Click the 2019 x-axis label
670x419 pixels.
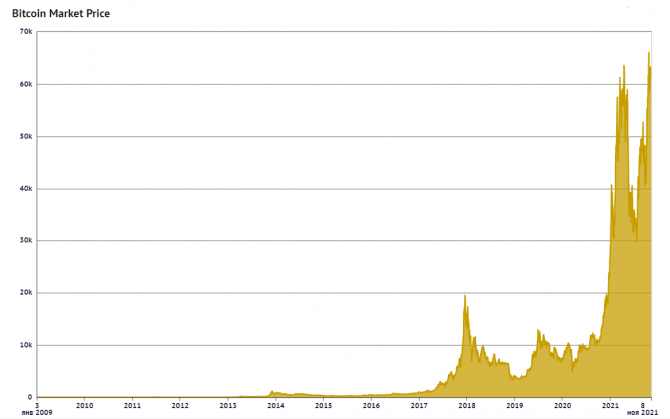pos(514,405)
